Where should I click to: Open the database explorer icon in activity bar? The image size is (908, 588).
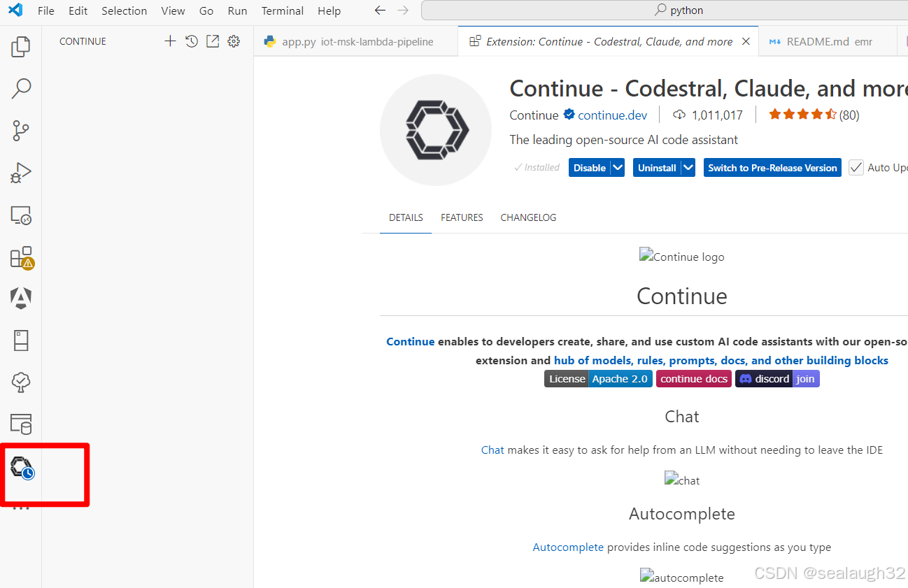pyautogui.click(x=21, y=424)
